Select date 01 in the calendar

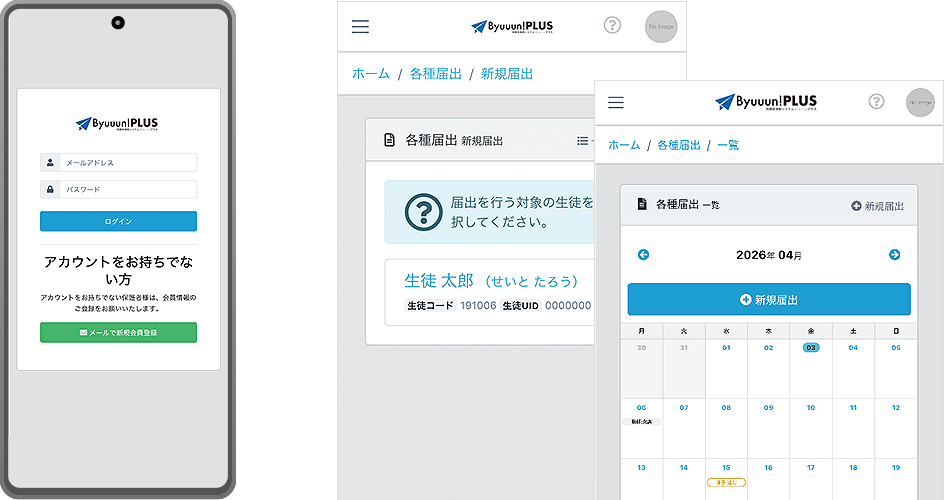click(x=726, y=348)
